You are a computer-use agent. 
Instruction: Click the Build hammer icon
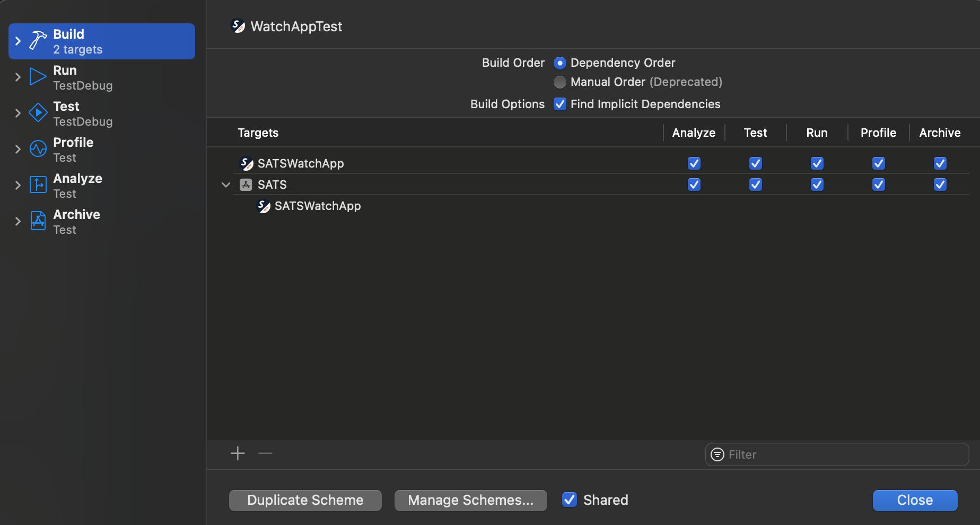[x=38, y=41]
